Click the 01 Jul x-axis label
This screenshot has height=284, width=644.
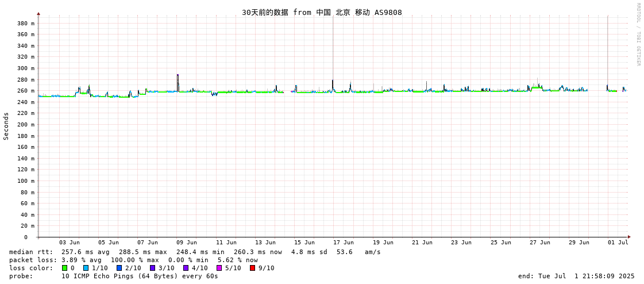[618, 243]
